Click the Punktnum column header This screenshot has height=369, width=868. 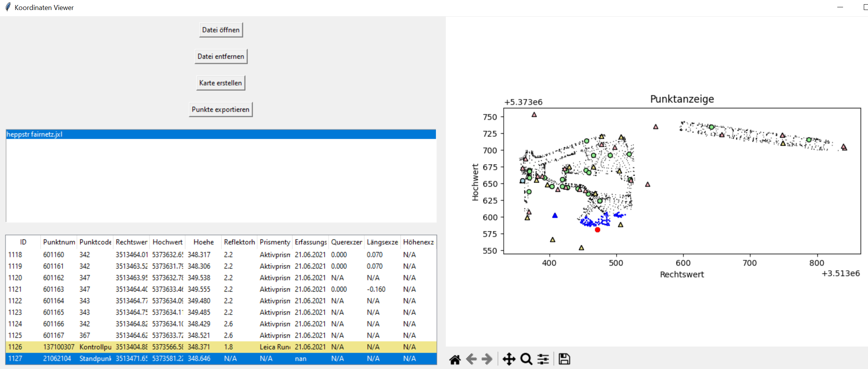tap(59, 242)
